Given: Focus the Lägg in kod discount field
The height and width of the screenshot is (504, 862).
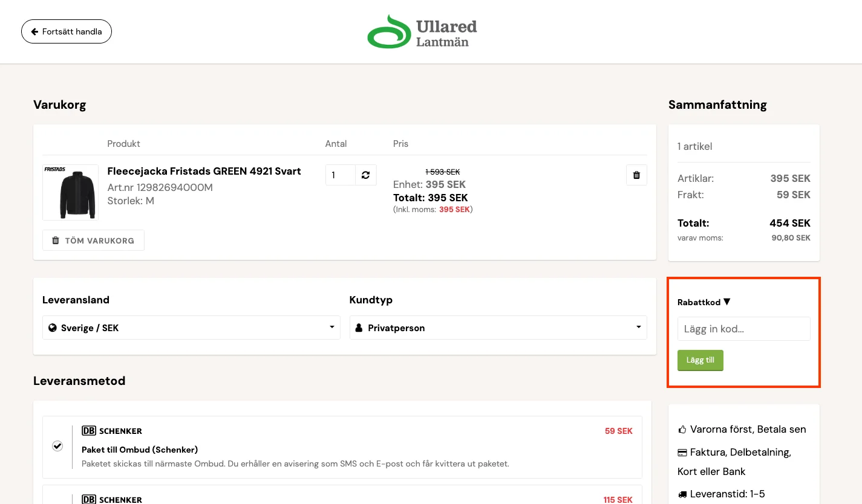Looking at the screenshot, I should pos(743,329).
